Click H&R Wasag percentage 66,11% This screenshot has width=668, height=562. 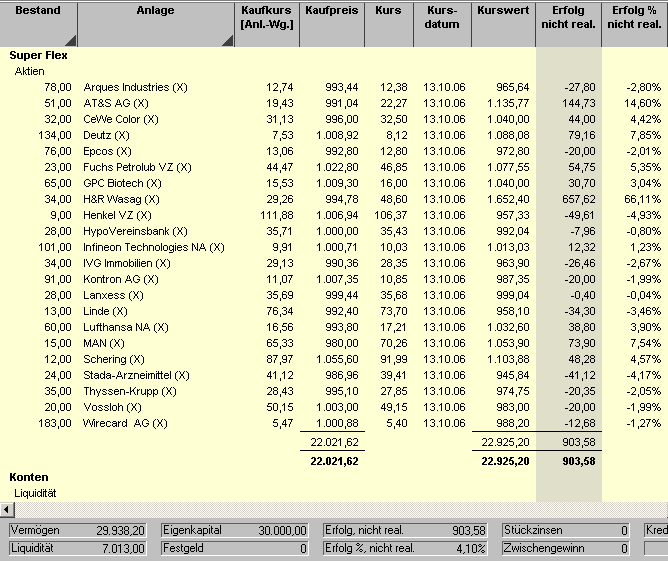643,199
